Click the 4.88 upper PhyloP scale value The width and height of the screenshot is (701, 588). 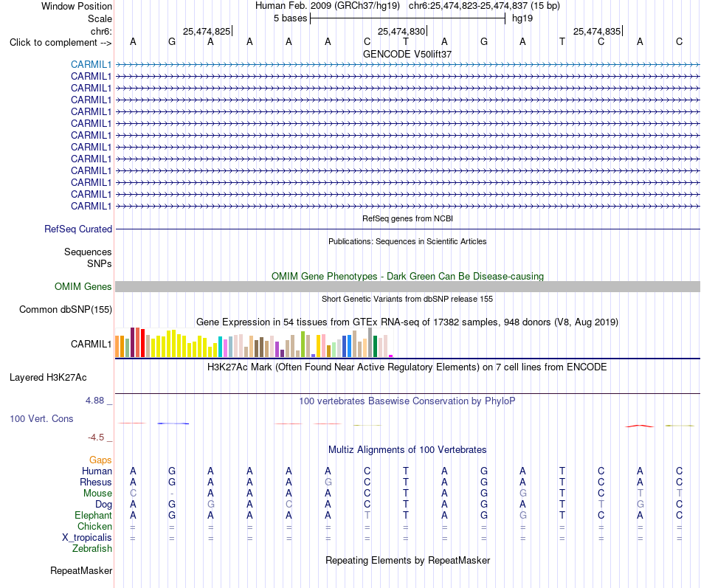tap(94, 401)
